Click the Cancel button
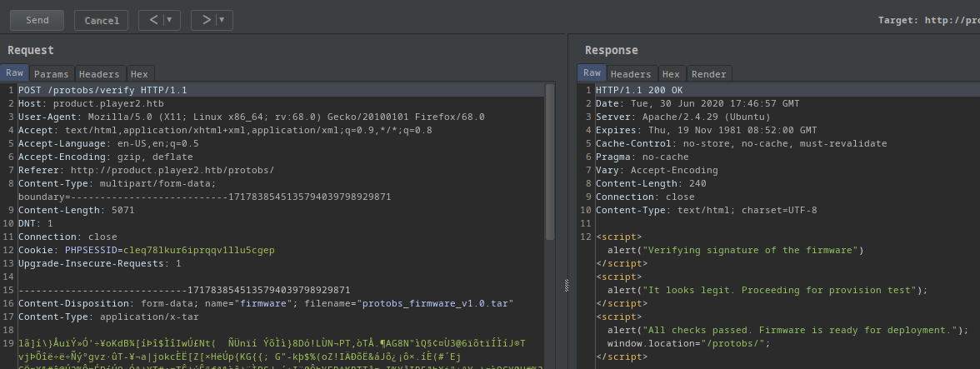Viewport: 980px width, 369px height. 101,20
